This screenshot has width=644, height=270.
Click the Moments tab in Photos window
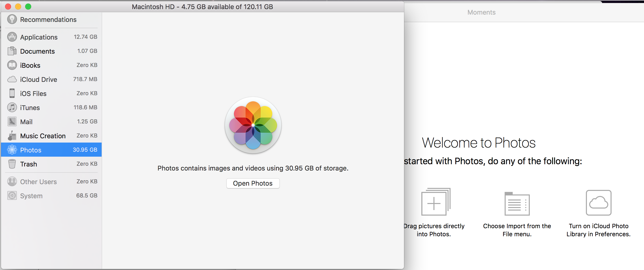pyautogui.click(x=481, y=12)
